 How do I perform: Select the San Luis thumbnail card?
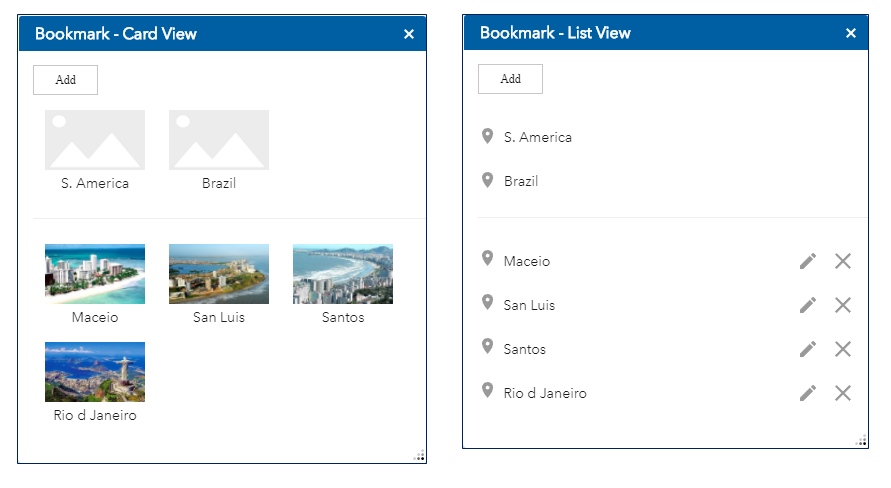pos(219,274)
